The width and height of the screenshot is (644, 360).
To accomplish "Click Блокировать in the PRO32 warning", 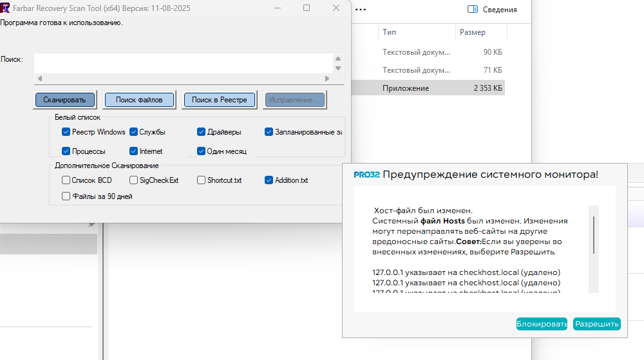I will point(542,324).
